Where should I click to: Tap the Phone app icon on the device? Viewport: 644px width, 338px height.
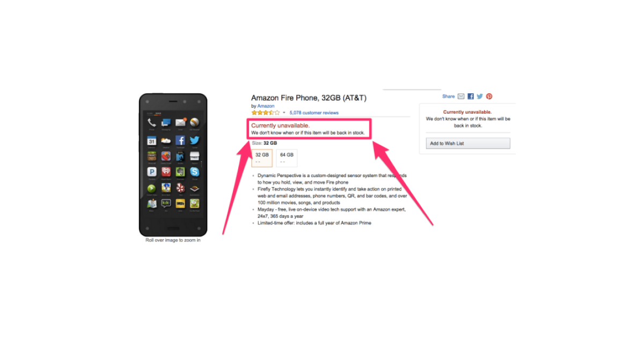152,123
